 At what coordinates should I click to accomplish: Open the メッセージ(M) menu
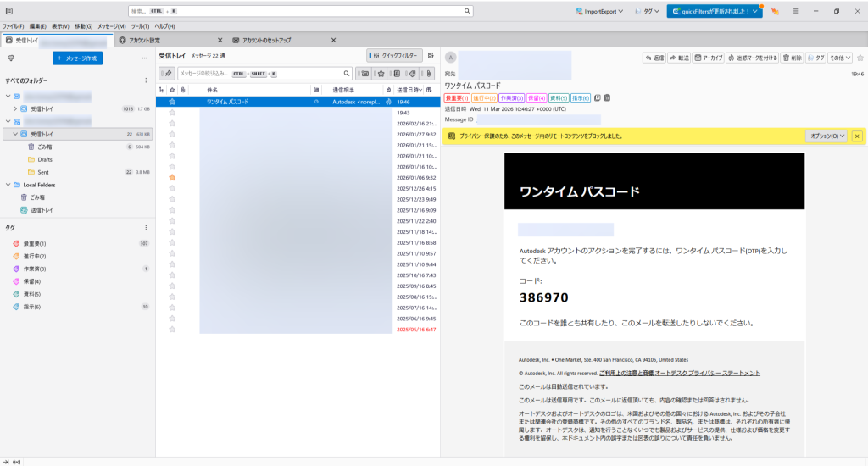click(x=112, y=26)
